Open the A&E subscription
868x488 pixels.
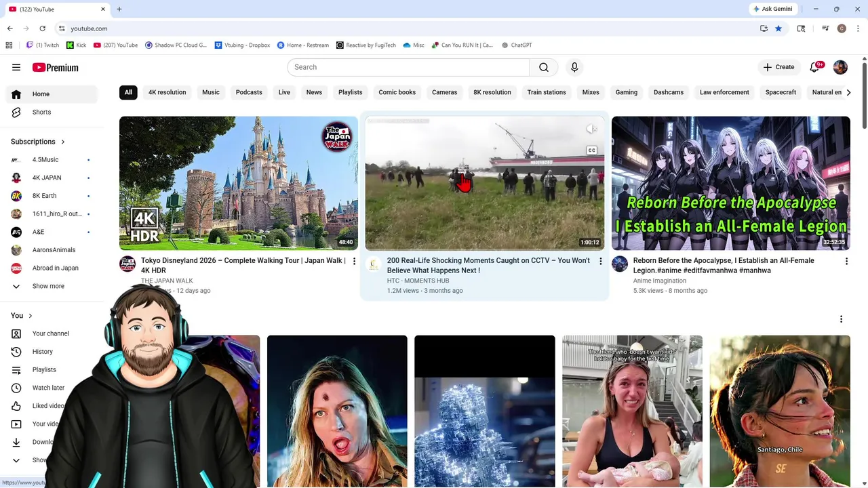click(x=52, y=232)
